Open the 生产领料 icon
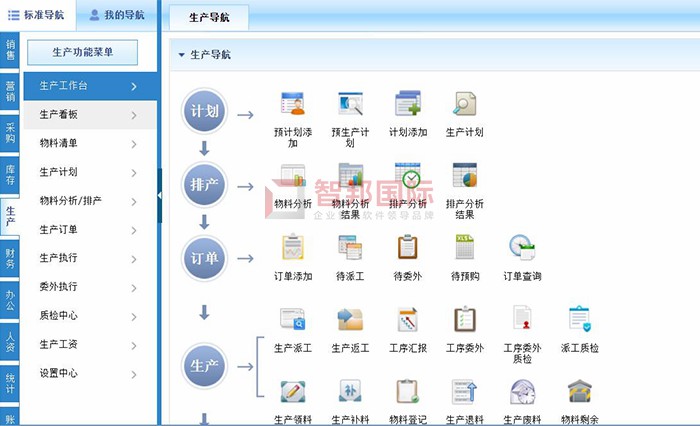Image resolution: width=700 pixels, height=426 pixels. point(293,392)
